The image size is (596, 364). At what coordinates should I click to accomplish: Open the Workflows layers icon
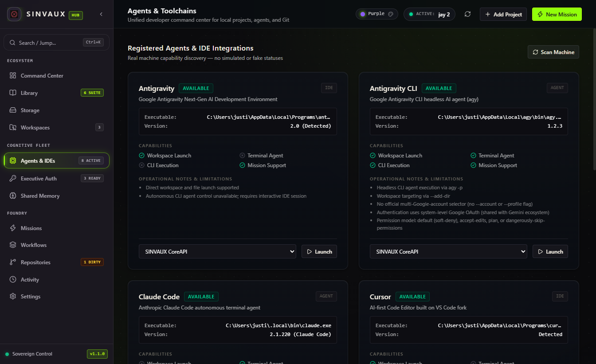13,245
